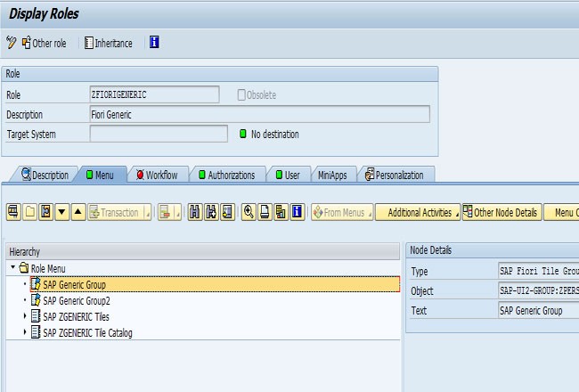The height and width of the screenshot is (392, 579).
Task: Select the Node Details Text field
Action: pos(539,310)
